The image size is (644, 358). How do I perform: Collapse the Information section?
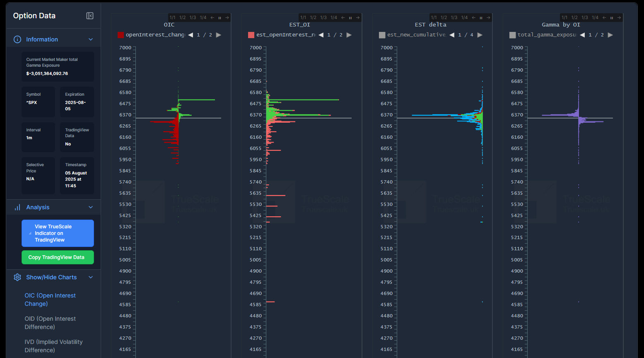pyautogui.click(x=91, y=39)
